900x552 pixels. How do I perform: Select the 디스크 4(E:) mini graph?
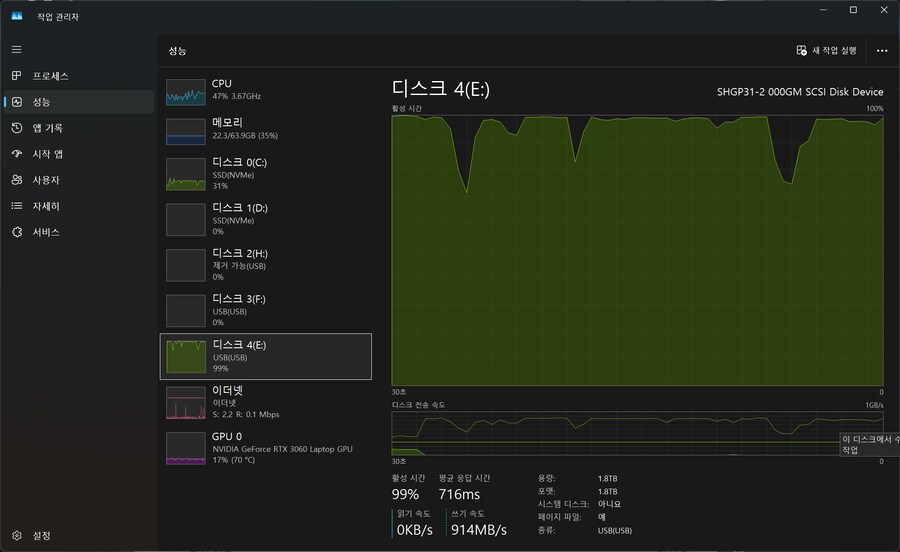click(x=185, y=356)
